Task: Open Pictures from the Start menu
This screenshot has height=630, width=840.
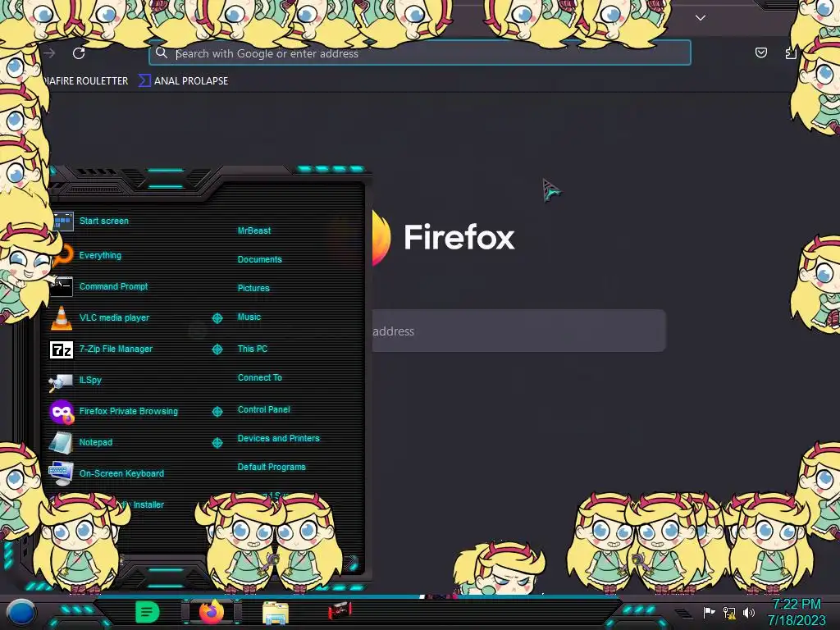Action: (253, 288)
